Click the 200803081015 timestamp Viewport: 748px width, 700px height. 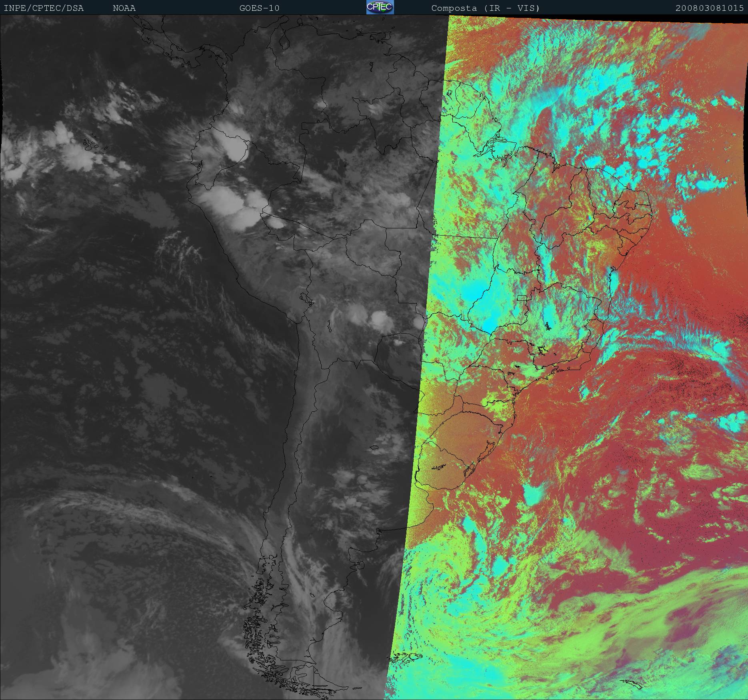(x=709, y=8)
